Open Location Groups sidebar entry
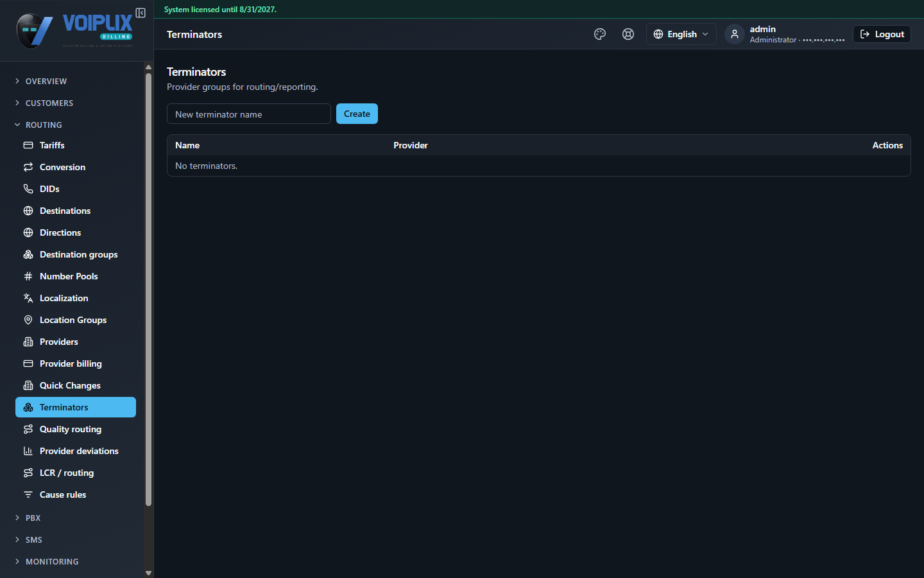924x578 pixels. [x=76, y=320]
